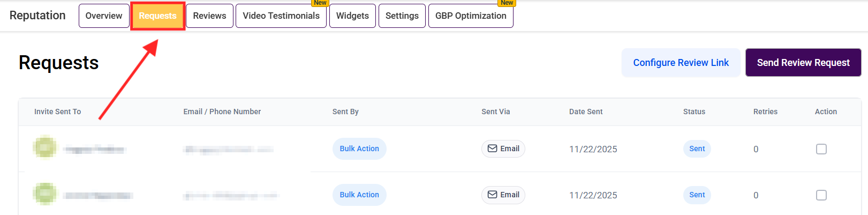868x215 pixels.
Task: Click the envelope icon in second row
Action: pos(492,195)
